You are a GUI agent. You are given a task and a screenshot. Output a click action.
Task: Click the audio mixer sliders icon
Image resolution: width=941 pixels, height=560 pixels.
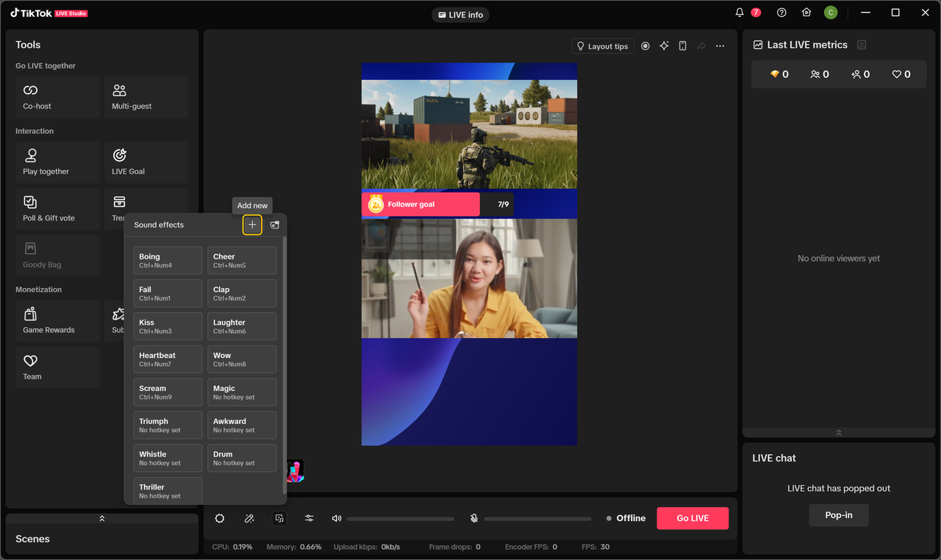tap(309, 518)
